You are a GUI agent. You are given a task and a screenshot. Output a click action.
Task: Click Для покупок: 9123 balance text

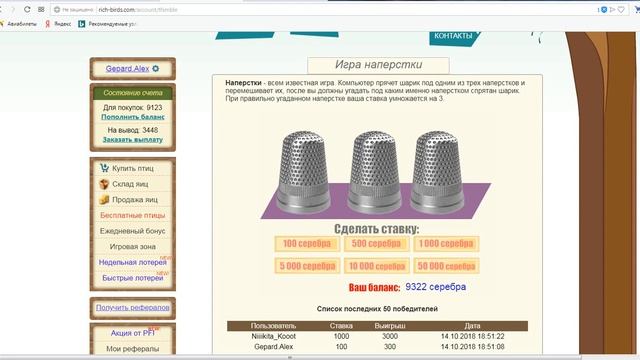pos(133,108)
